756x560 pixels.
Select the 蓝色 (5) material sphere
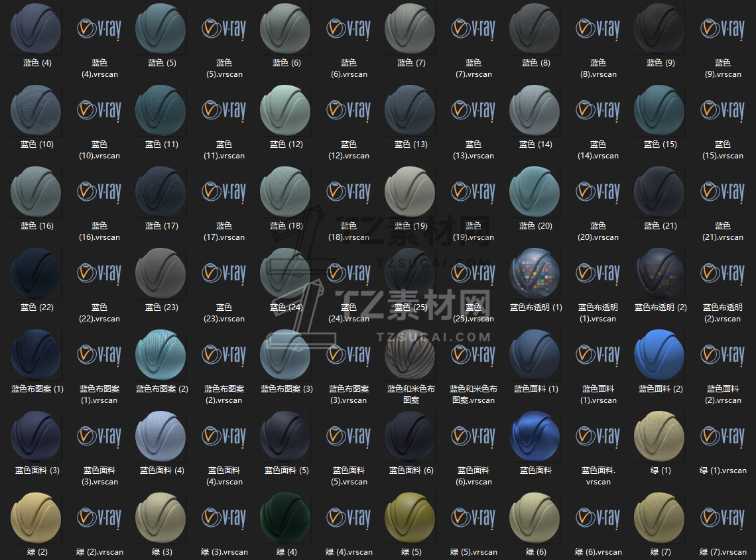pos(161,29)
